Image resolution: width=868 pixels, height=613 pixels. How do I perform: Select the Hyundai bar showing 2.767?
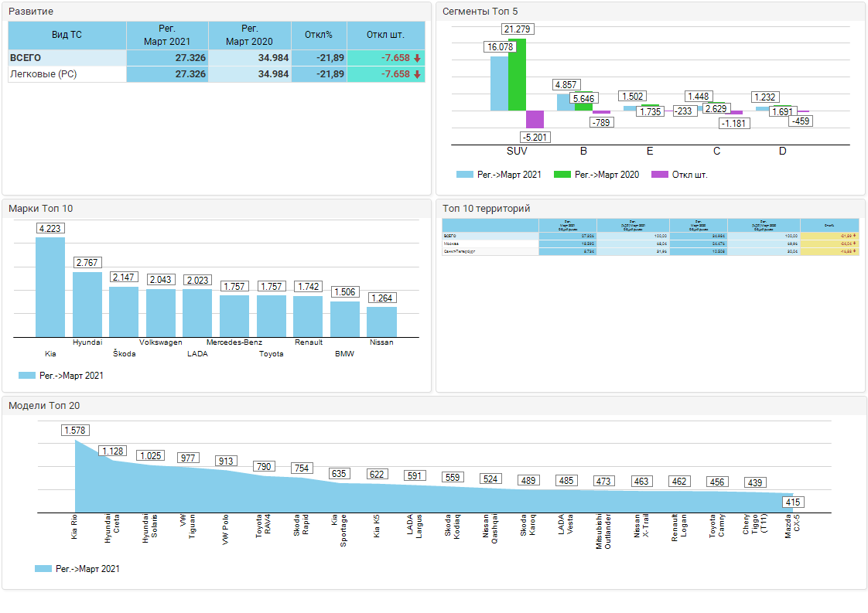[x=87, y=304]
